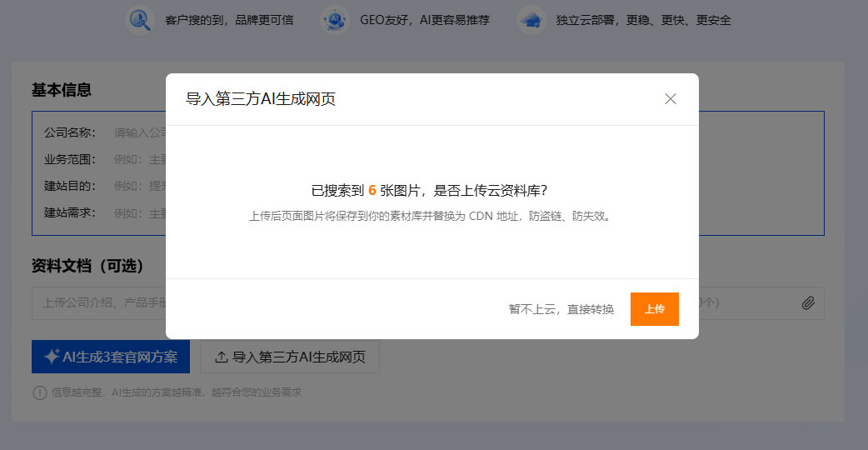
Task: Close the import AI webpage dialog
Action: pos(671,99)
